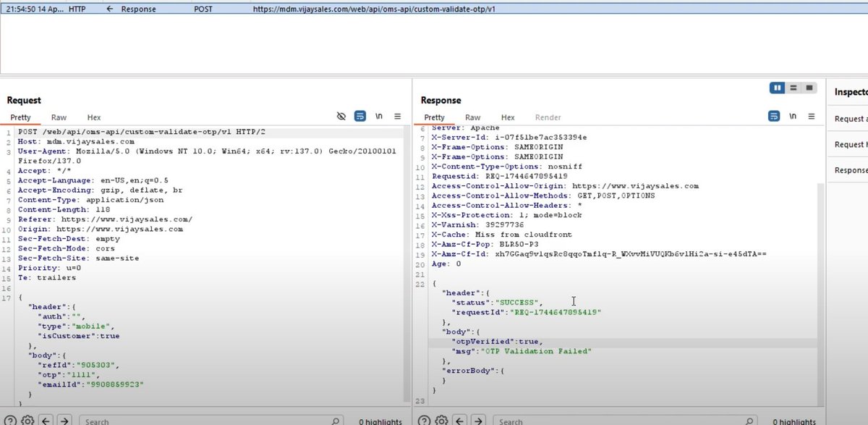Switch Request view to Hex tab

(x=94, y=117)
